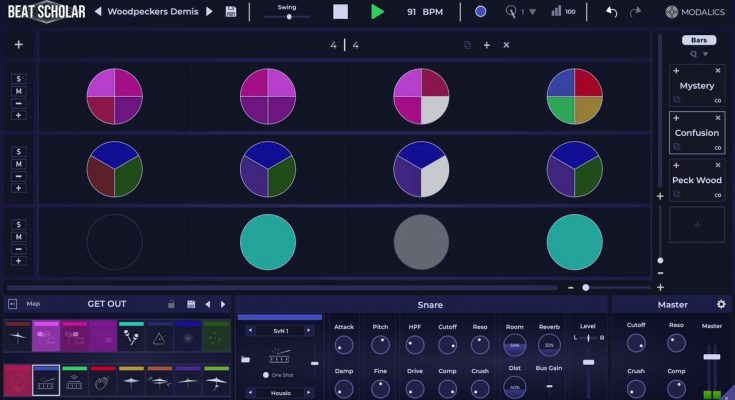The image size is (735, 400).
Task: Mute the second track with M
Action: 18,164
